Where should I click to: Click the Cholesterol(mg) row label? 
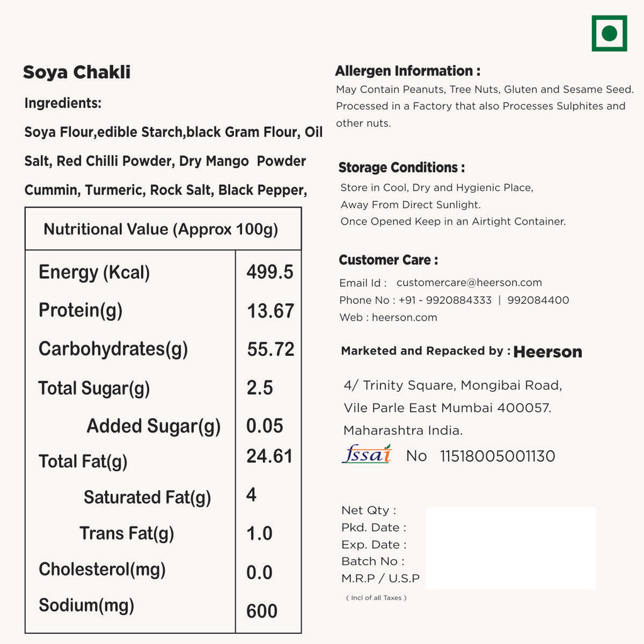(x=102, y=570)
